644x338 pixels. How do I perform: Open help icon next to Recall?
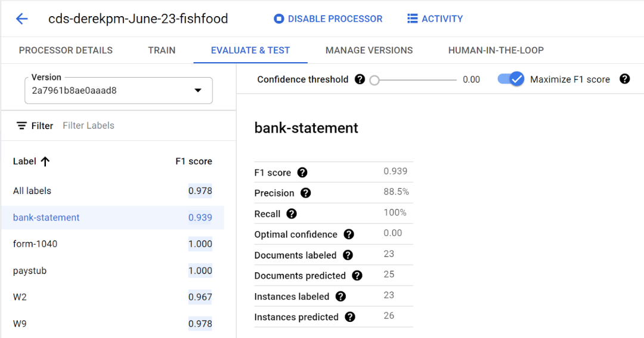coord(292,214)
